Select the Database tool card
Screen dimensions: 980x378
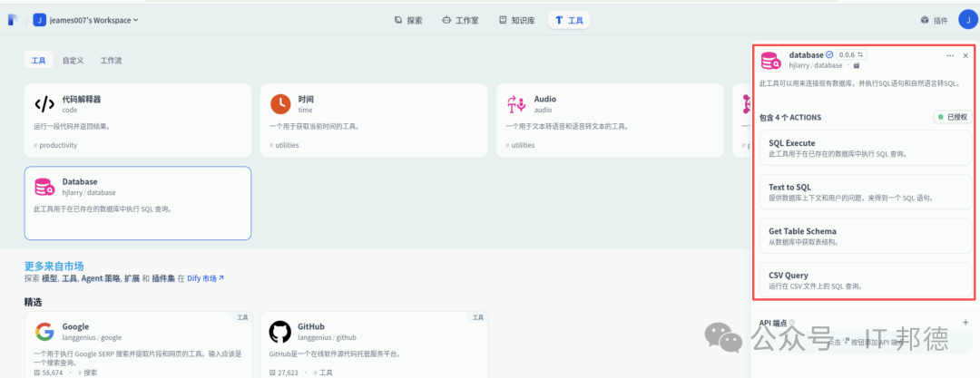pos(138,202)
